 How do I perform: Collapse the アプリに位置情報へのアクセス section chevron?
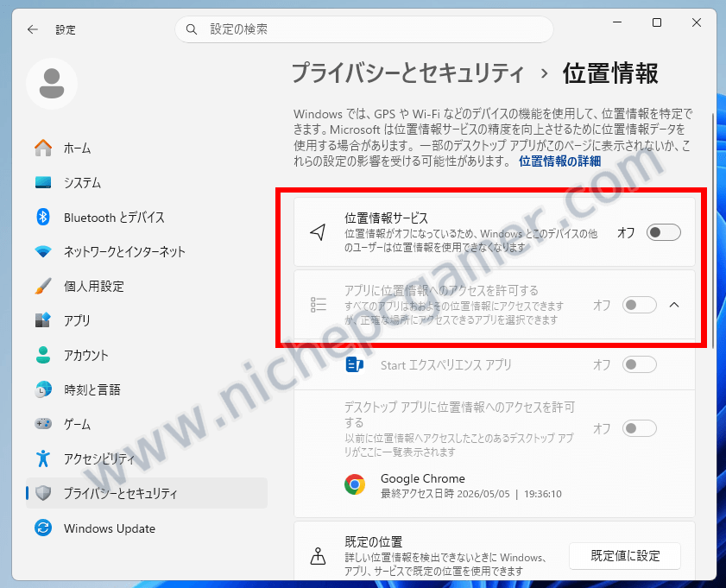674,305
